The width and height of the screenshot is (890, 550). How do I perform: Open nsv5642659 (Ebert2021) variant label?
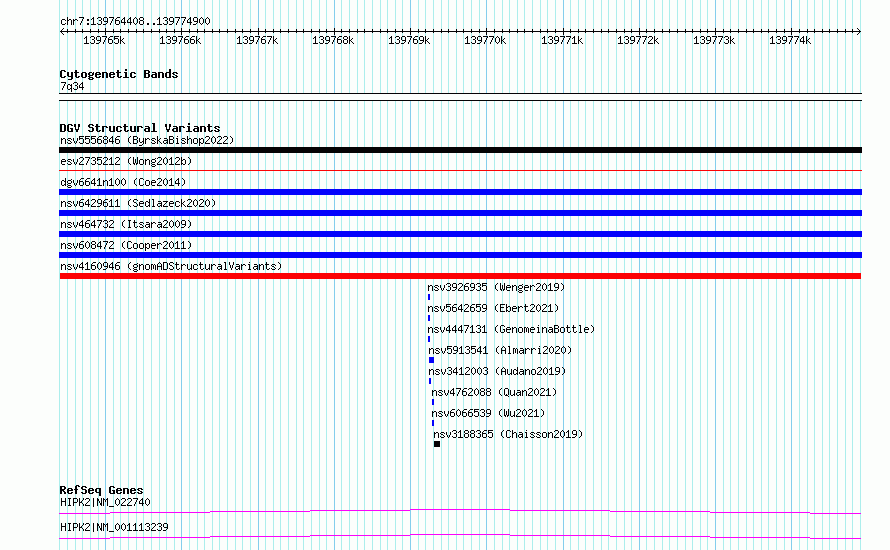493,308
